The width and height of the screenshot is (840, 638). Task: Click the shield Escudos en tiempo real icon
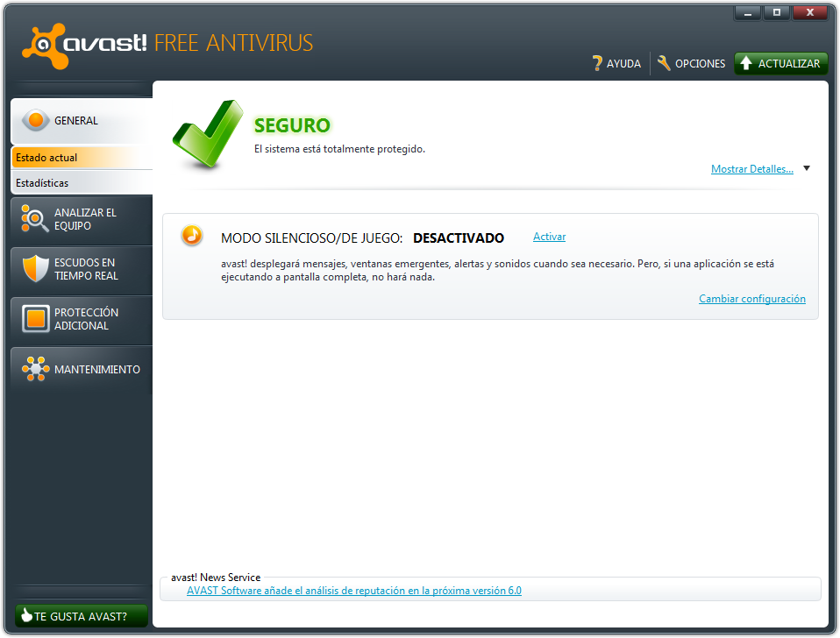[36, 268]
